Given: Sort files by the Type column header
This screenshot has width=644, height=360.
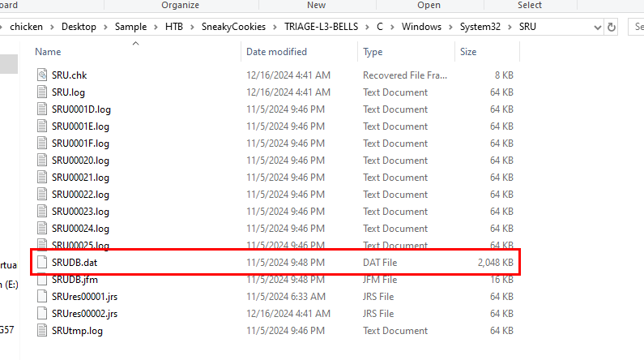Looking at the screenshot, I should tap(373, 52).
